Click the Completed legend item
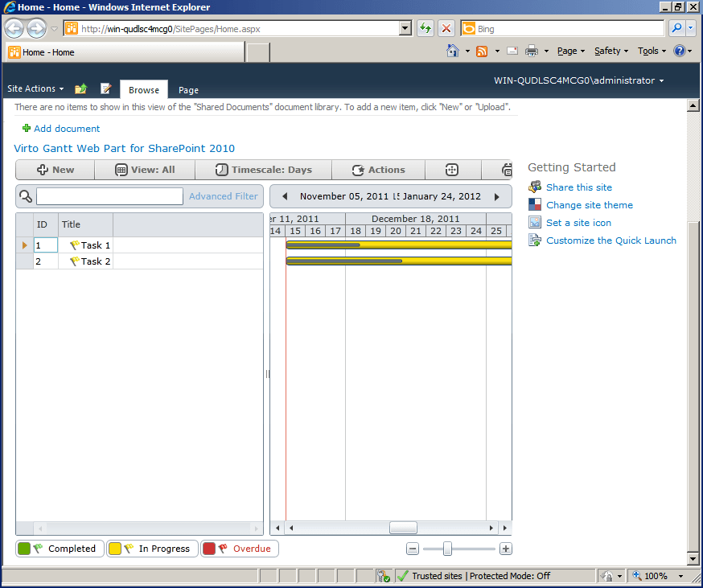 (60, 549)
